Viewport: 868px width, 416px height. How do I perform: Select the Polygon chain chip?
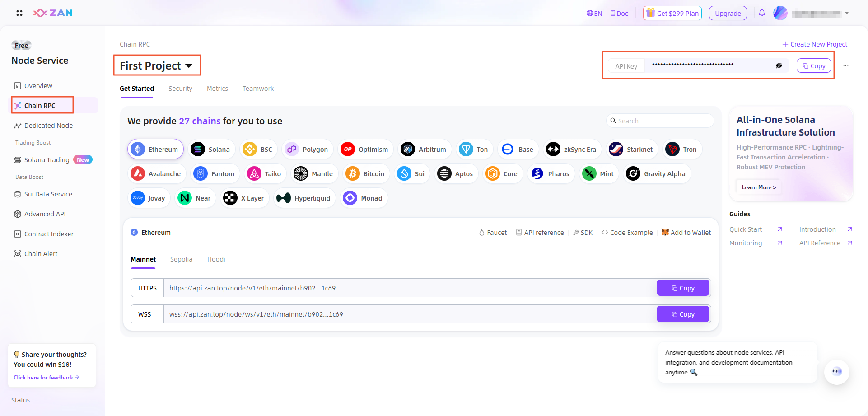click(308, 150)
